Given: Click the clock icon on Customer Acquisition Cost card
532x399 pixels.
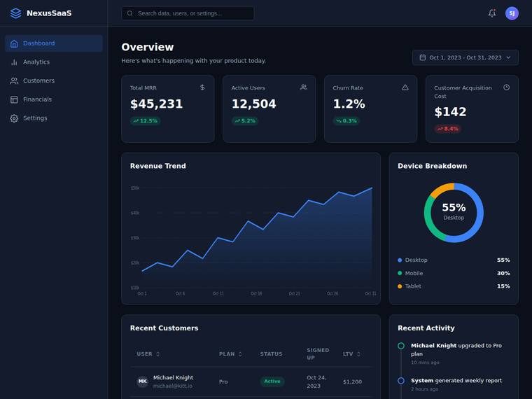Looking at the screenshot, I should [506, 87].
